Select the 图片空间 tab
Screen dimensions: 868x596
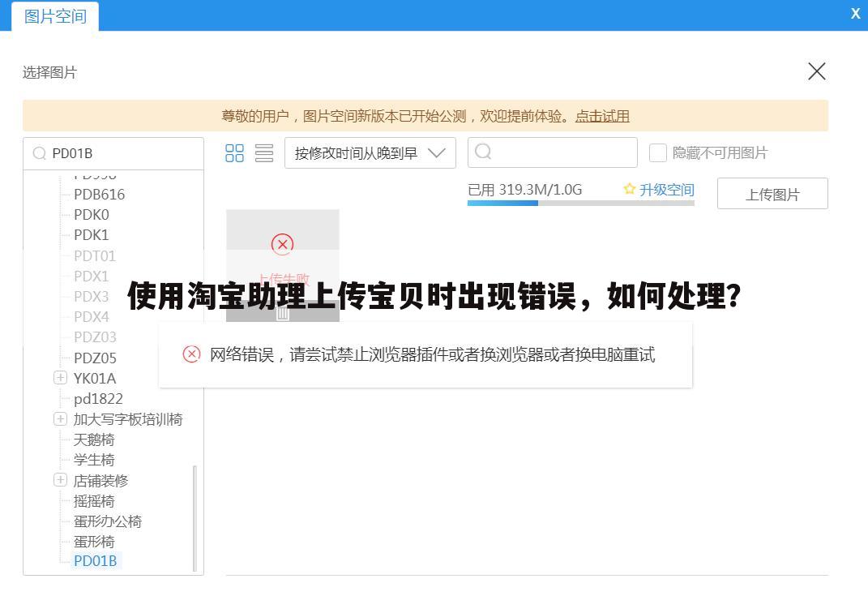pos(55,16)
